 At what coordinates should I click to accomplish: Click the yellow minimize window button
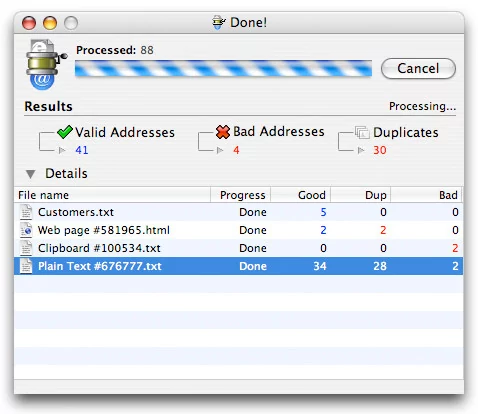point(50,23)
